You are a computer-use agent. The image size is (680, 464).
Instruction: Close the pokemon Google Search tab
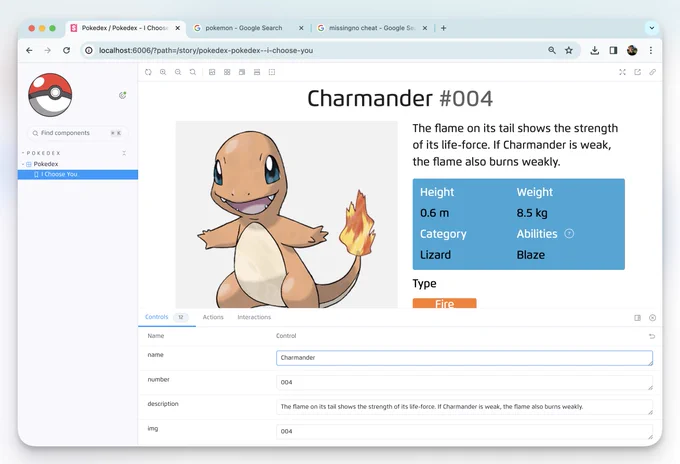301,28
